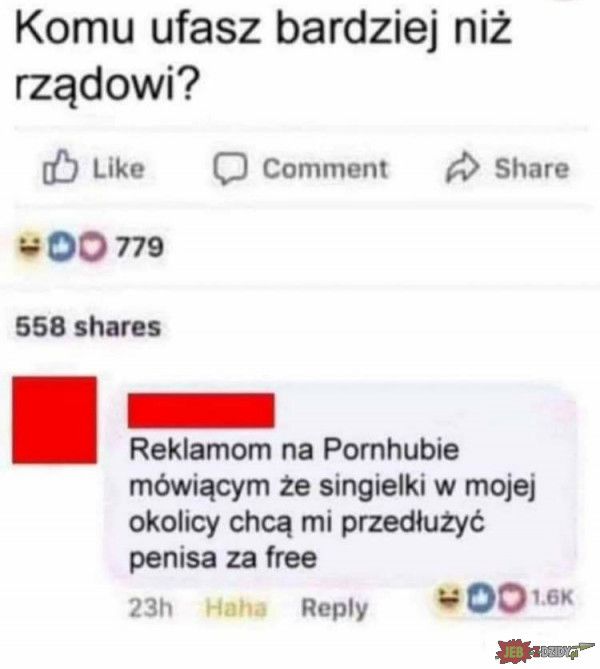Viewport: 600px width, 669px height.
Task: Open the watermark logo in the corner
Action: [544, 652]
